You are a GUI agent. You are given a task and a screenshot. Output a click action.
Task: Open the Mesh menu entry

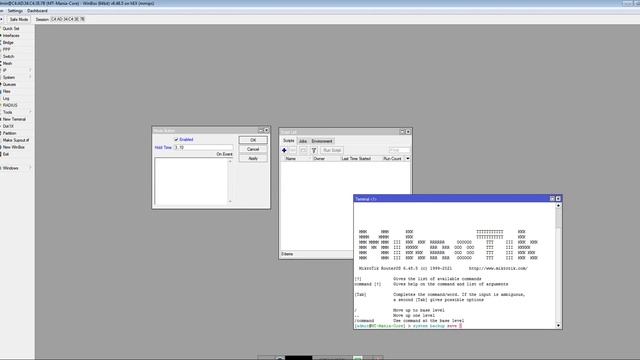(x=7, y=63)
